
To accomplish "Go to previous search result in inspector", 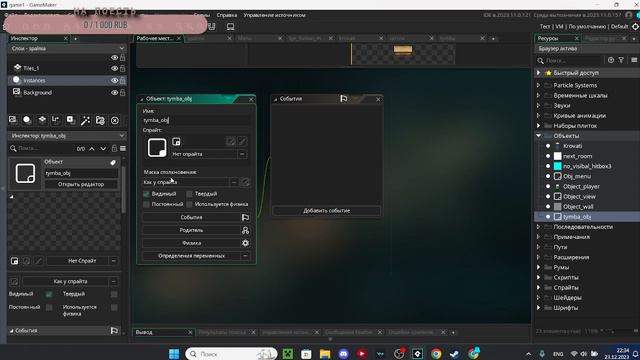I will [x=92, y=149].
